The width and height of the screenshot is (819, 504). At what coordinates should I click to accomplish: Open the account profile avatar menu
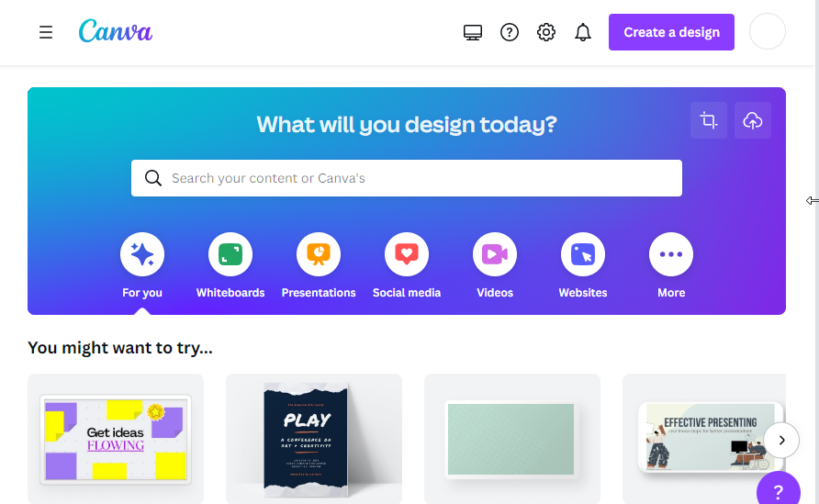coord(768,32)
